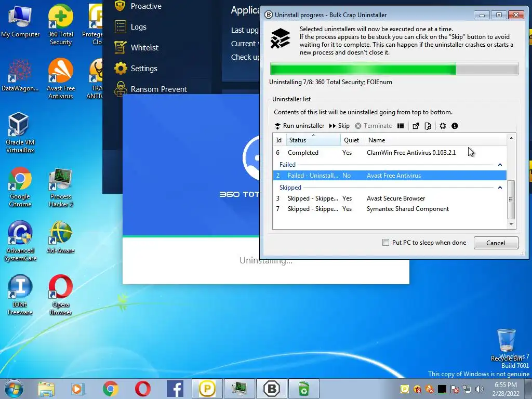
Task: Select Ad-Aware desktop icon
Action: coord(60,237)
